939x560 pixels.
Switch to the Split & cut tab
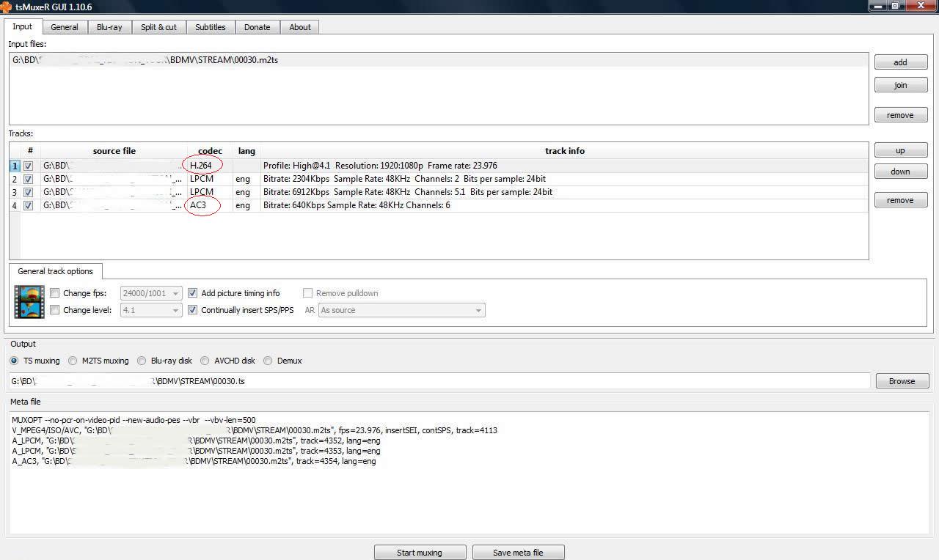pyautogui.click(x=159, y=27)
